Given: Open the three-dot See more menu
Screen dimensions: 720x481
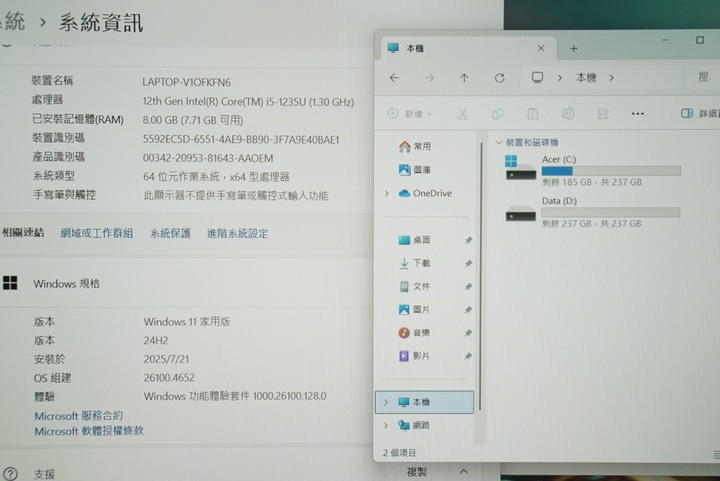Looking at the screenshot, I should pos(638,114).
